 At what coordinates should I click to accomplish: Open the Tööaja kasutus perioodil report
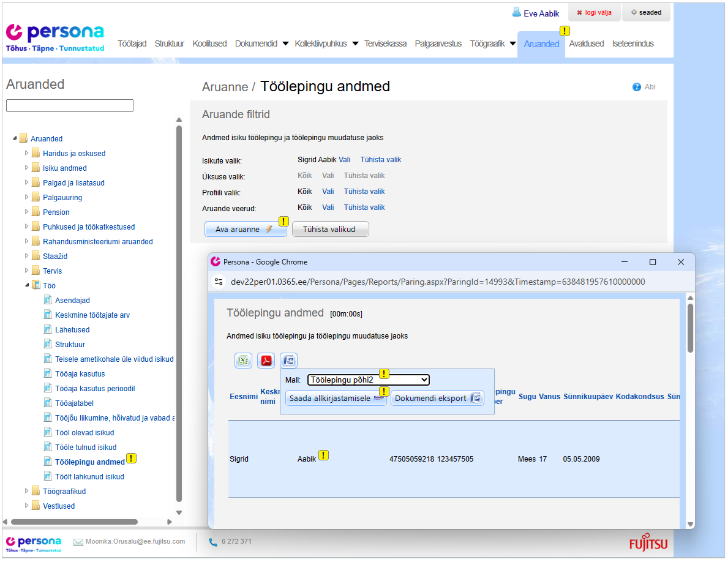95,389
